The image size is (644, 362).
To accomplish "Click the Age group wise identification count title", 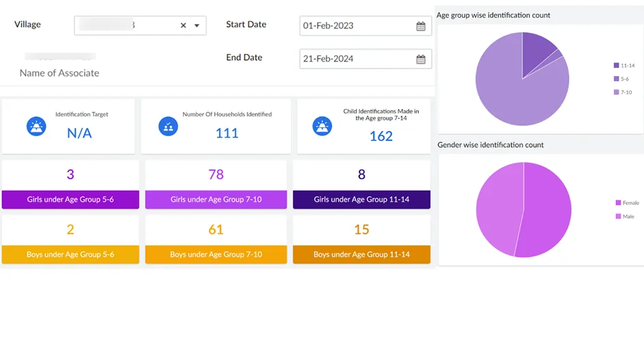I will 493,15.
